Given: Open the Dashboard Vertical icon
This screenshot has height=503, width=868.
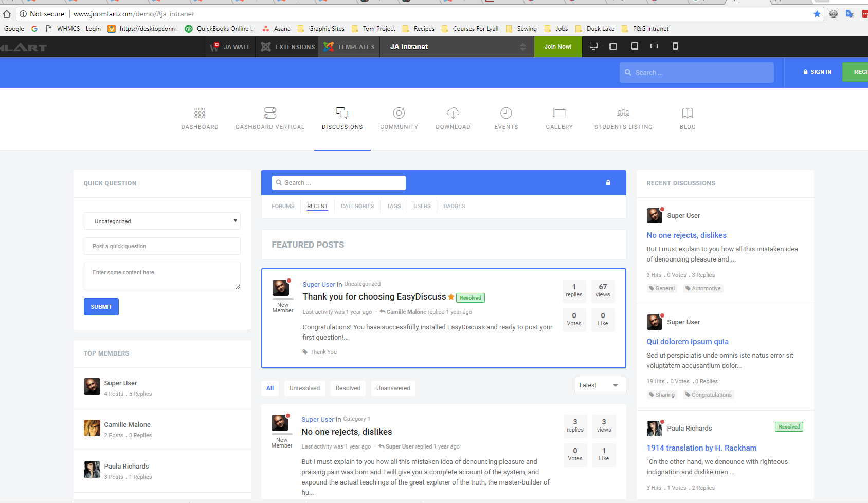Looking at the screenshot, I should tap(270, 113).
